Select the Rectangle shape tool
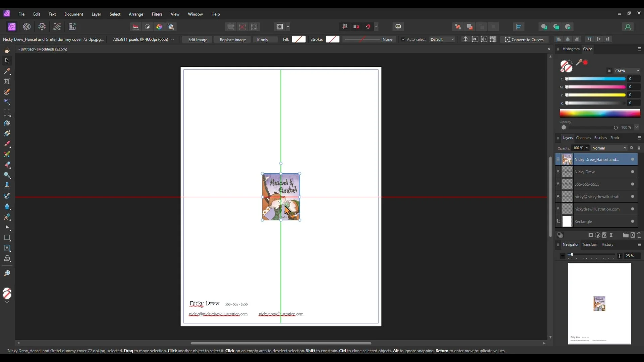The image size is (644, 362). [7, 238]
